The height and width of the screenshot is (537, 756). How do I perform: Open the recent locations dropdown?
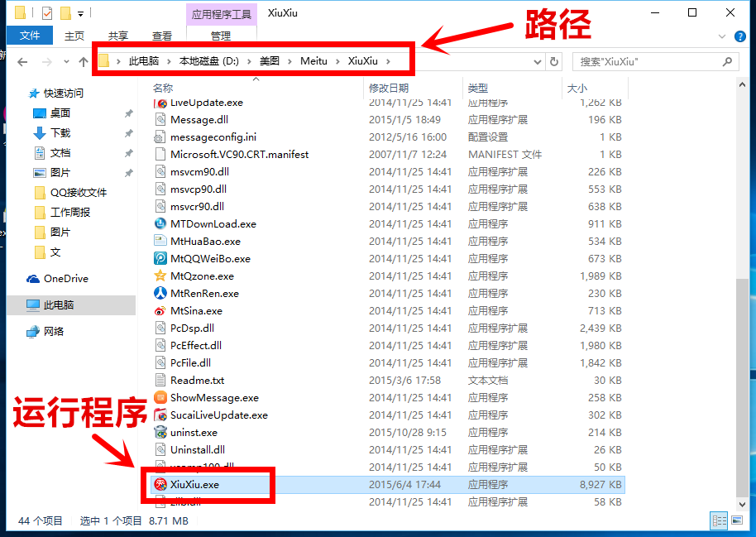point(66,62)
